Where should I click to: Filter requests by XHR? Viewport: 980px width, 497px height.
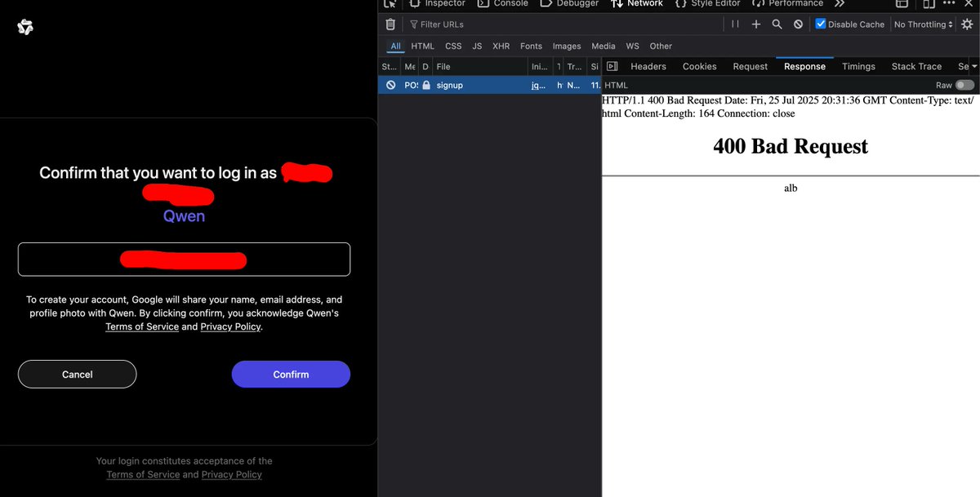pos(501,47)
